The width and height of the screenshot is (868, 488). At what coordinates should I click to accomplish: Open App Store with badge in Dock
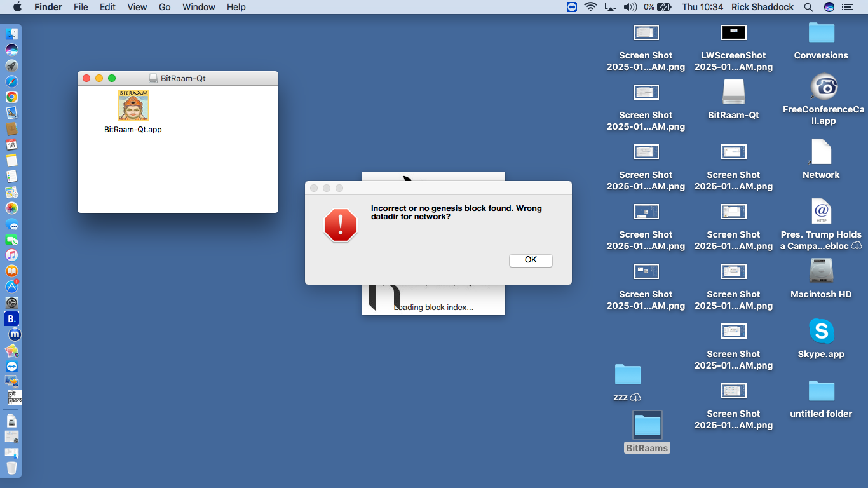click(11, 287)
